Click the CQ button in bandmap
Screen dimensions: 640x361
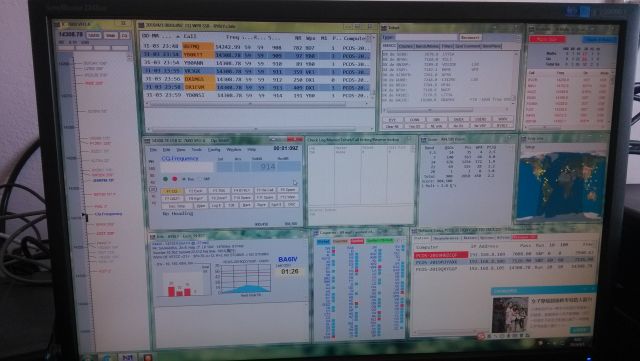[124, 36]
